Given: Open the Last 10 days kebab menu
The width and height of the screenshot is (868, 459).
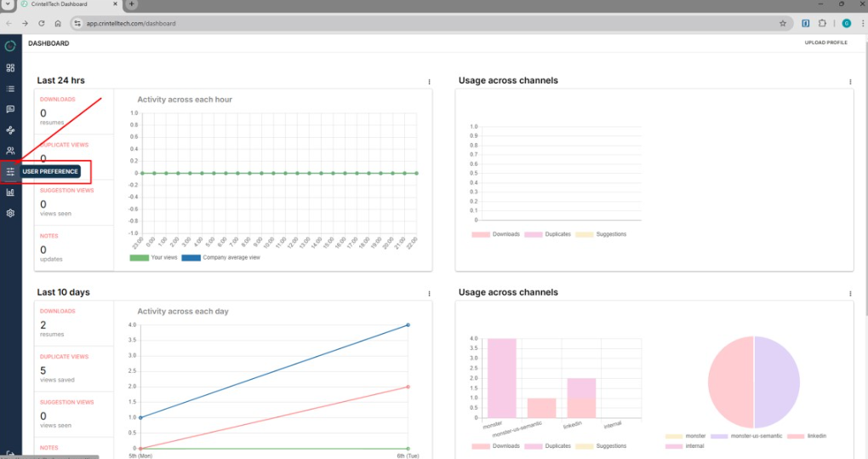Looking at the screenshot, I should (429, 294).
